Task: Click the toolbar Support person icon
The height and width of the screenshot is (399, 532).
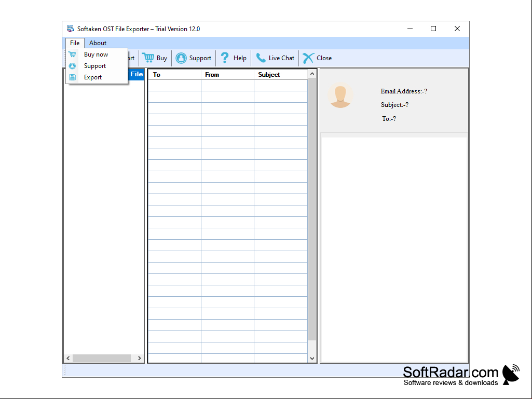Action: pyautogui.click(x=181, y=58)
